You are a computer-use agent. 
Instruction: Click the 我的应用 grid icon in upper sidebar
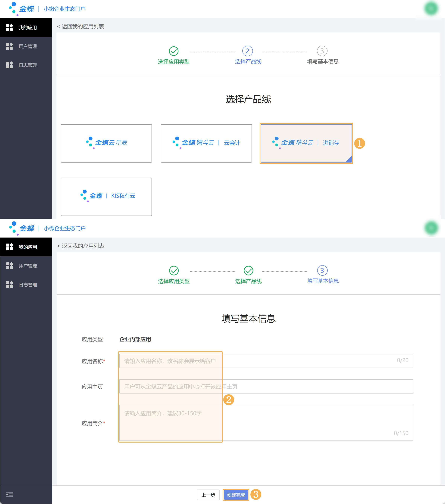click(9, 27)
